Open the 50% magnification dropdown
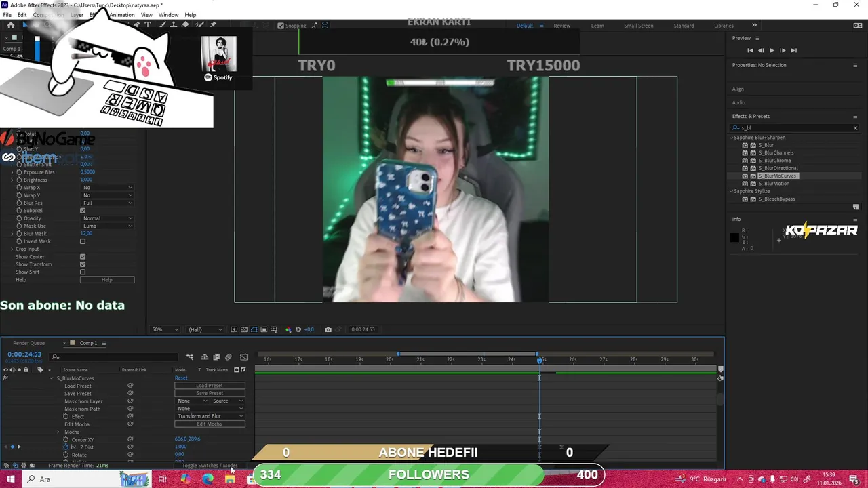This screenshot has height=488, width=868. click(x=165, y=329)
